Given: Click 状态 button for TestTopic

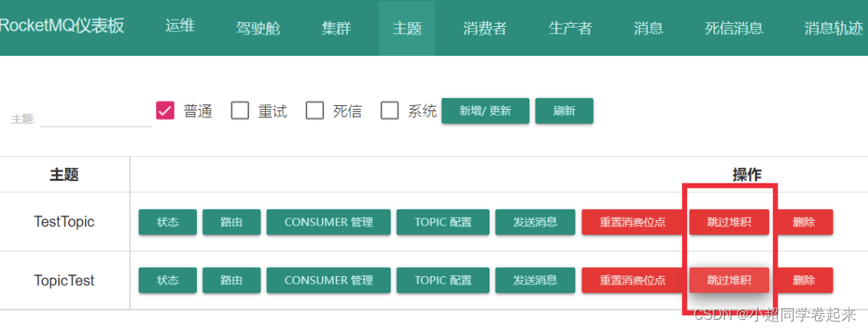Looking at the screenshot, I should 168,222.
